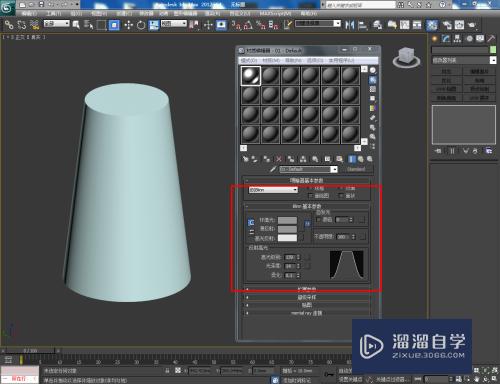
Task: Open the Blinn shader type dropdown
Action: click(x=273, y=190)
